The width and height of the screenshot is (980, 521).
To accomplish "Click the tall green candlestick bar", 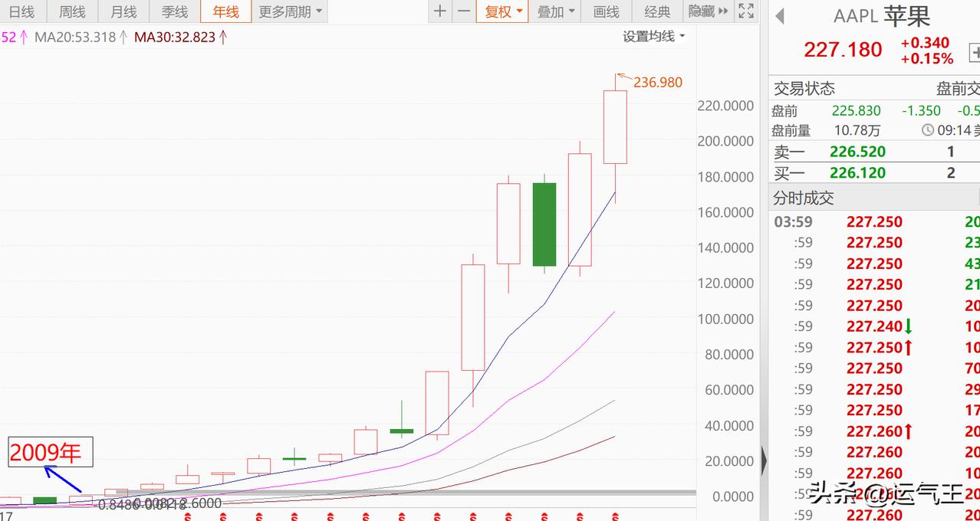I will click(x=544, y=224).
